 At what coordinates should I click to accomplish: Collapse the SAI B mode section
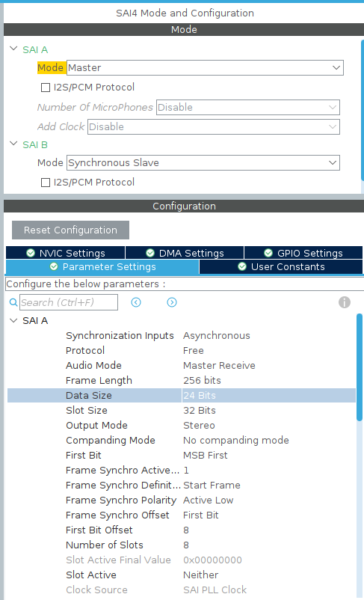coord(13,144)
